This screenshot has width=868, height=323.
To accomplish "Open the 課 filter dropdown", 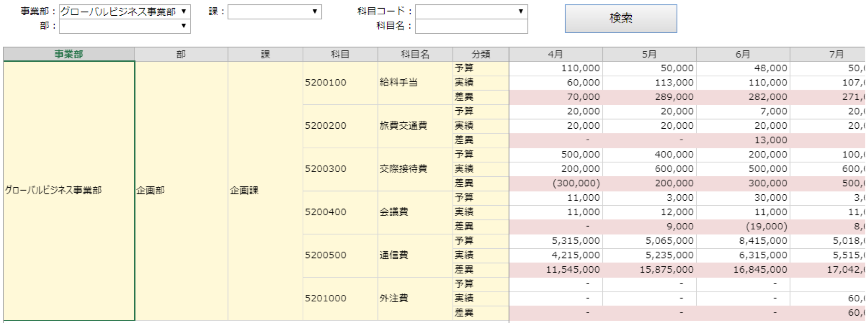I will (x=275, y=12).
